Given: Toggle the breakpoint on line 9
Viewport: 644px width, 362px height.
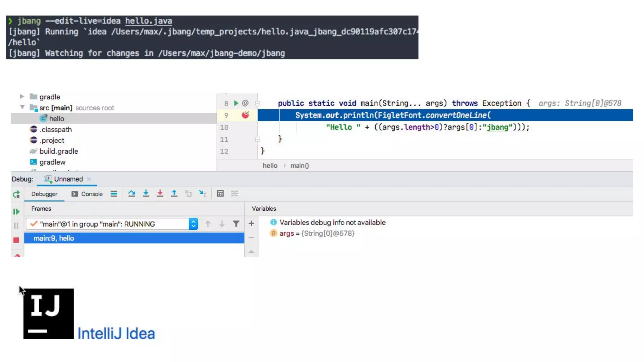Looking at the screenshot, I should tap(245, 115).
